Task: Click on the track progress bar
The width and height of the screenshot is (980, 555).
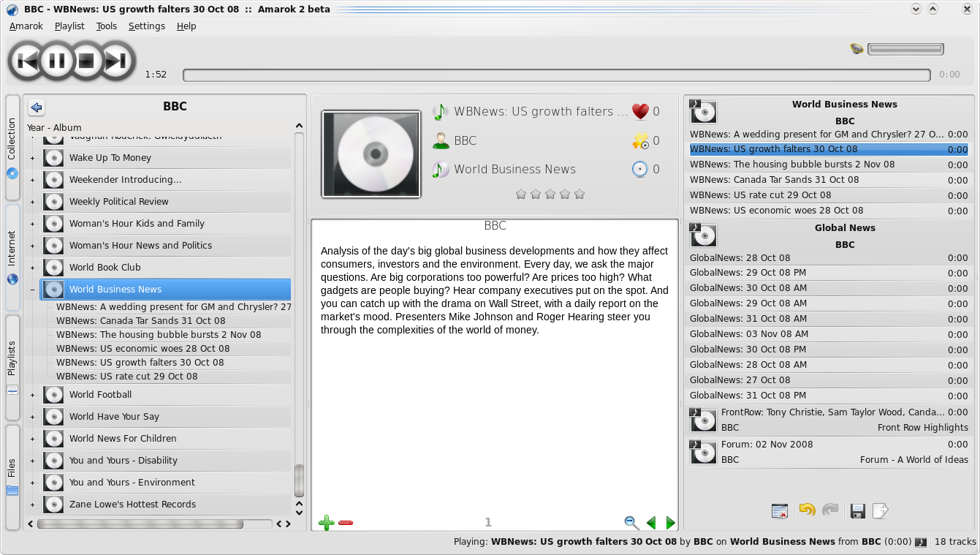Action: click(556, 75)
